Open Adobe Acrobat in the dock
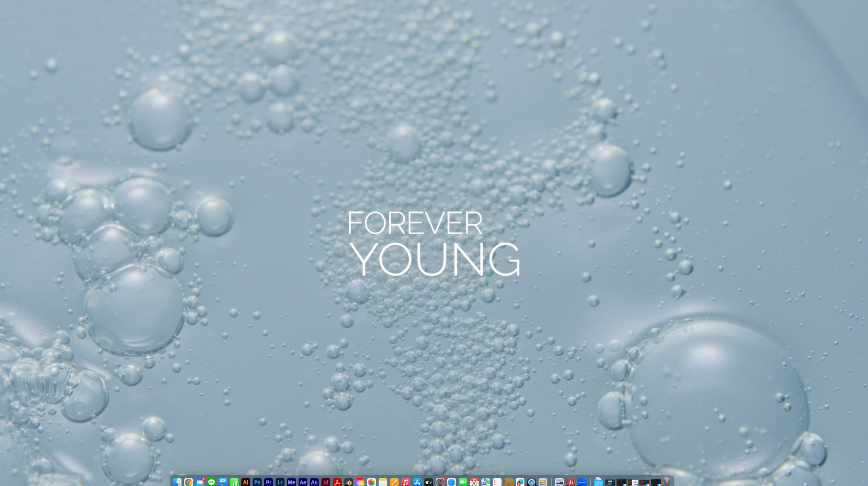 point(337,482)
